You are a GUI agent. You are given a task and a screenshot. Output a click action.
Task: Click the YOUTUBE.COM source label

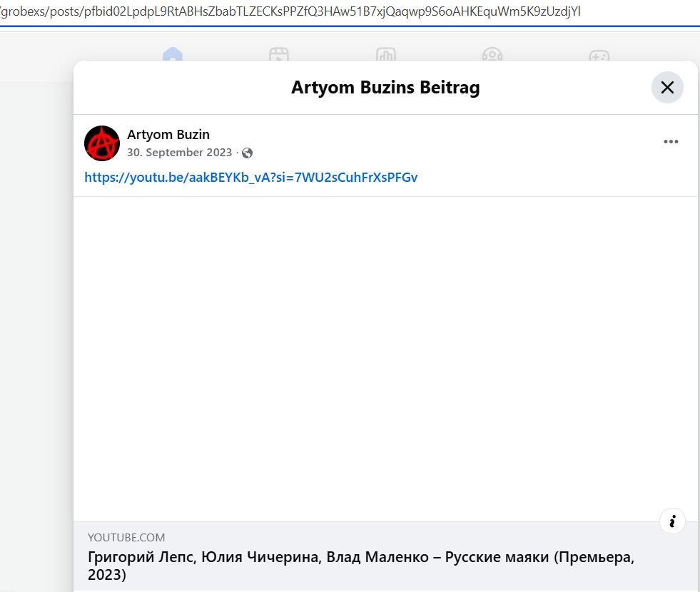126,538
